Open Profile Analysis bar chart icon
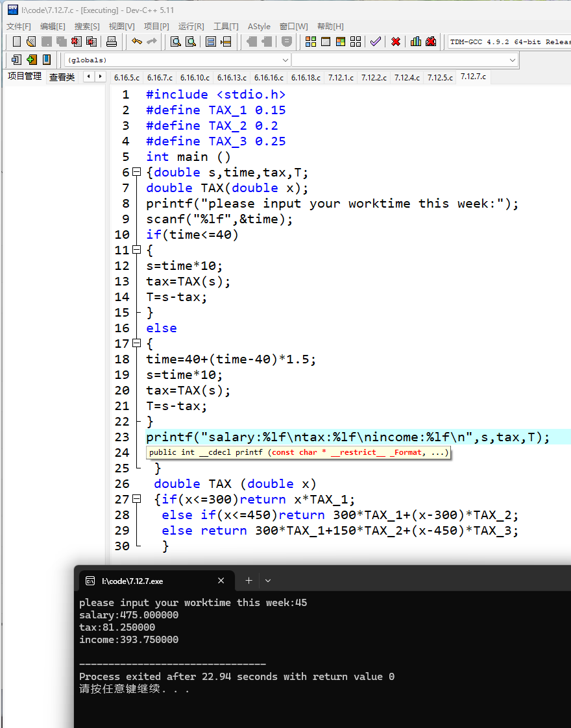This screenshot has width=571, height=728. (x=416, y=42)
